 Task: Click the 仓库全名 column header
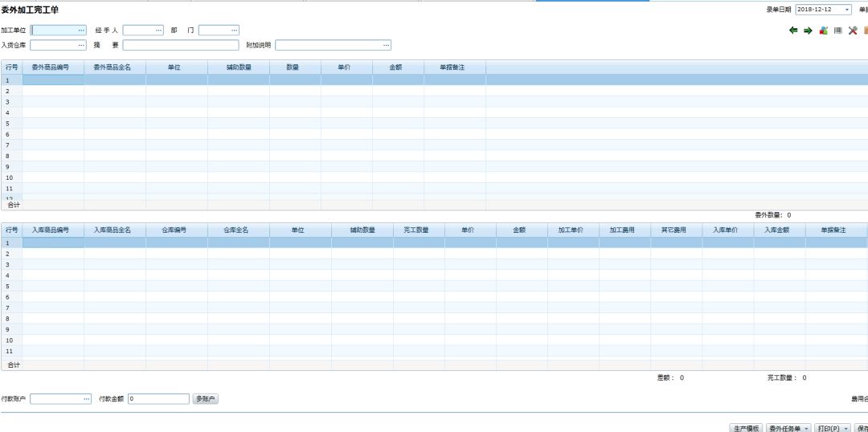pyautogui.click(x=239, y=230)
